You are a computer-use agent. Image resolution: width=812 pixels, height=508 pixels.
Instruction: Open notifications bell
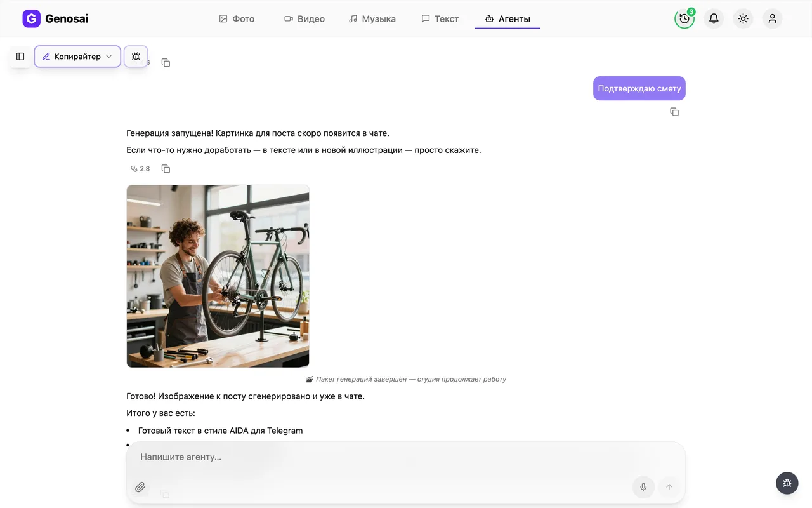point(714,18)
